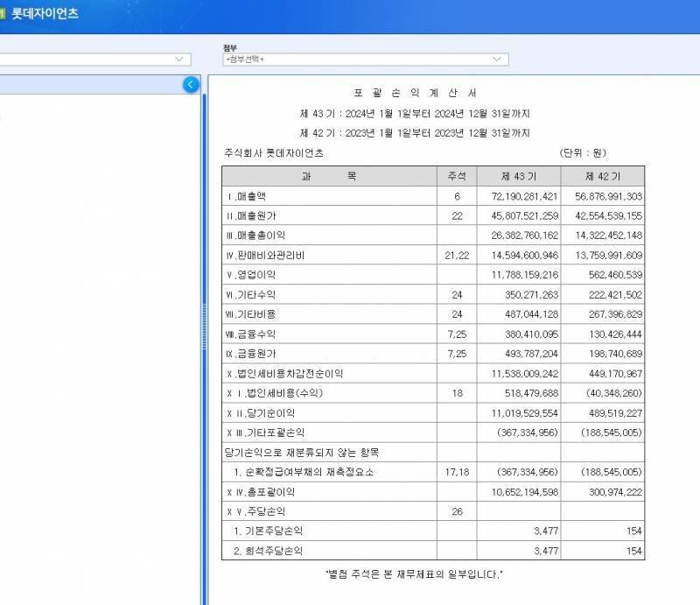Select the Ⅴ.영업이익 row label
700x605 pixels.
[x=251, y=275]
